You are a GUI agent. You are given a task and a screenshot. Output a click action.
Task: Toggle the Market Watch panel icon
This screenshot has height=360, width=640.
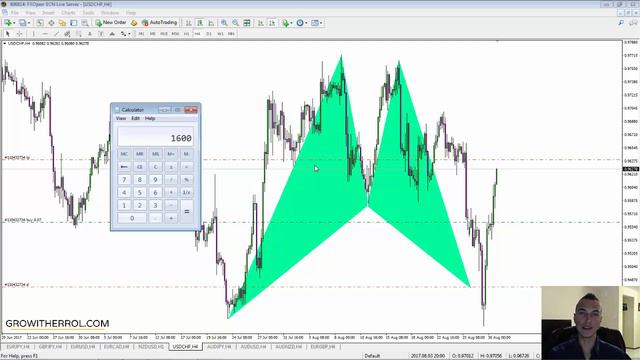(x=40, y=23)
